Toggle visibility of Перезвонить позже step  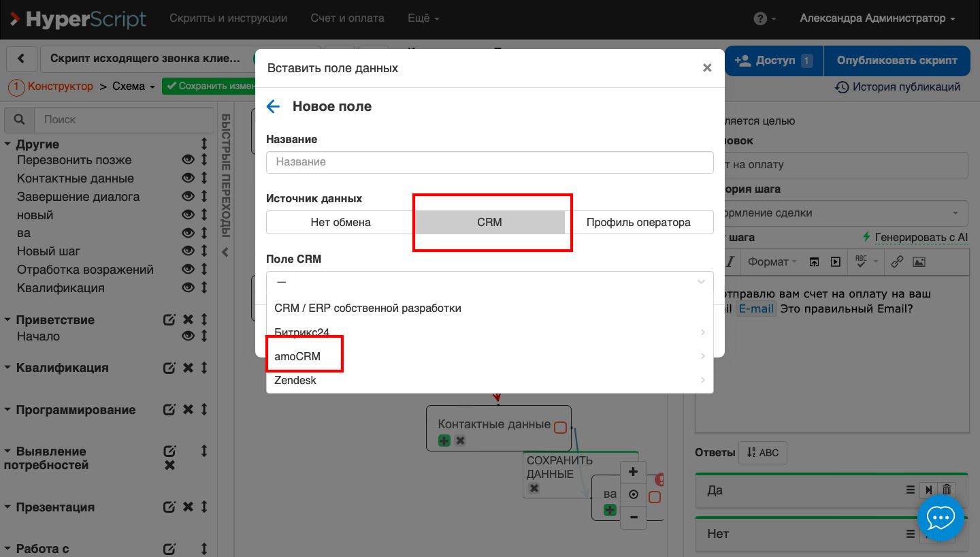tap(188, 160)
